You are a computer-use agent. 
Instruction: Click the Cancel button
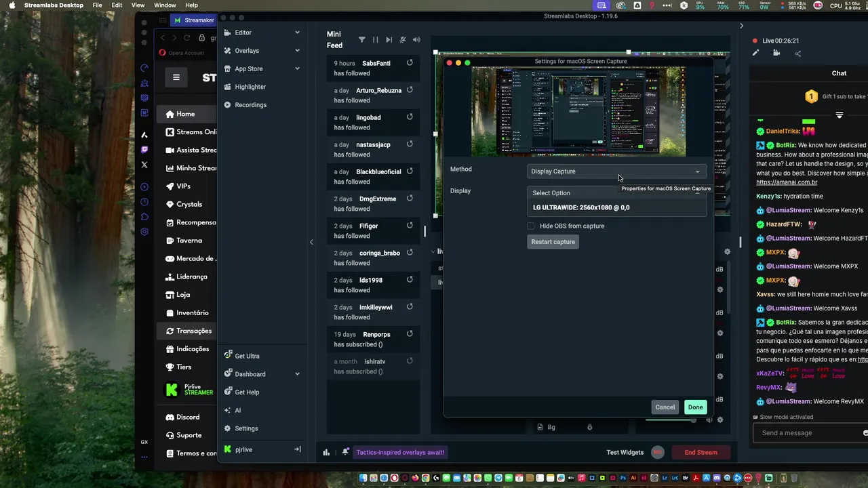pyautogui.click(x=665, y=407)
